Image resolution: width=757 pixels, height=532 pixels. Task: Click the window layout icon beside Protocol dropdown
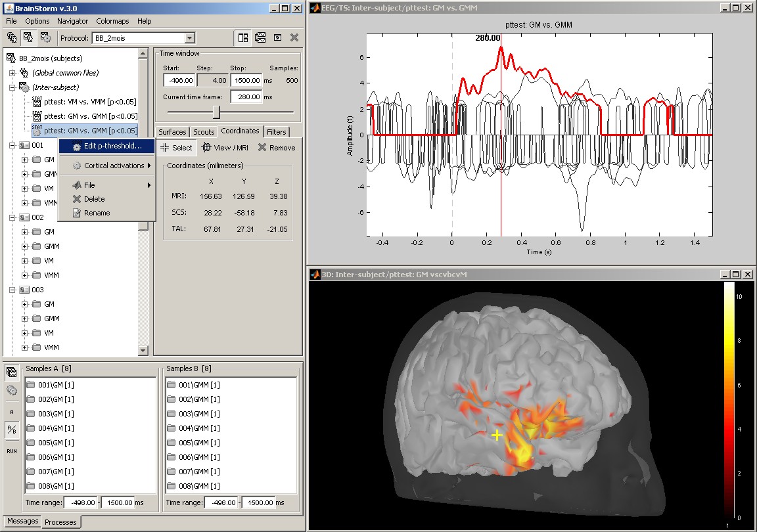pos(243,38)
